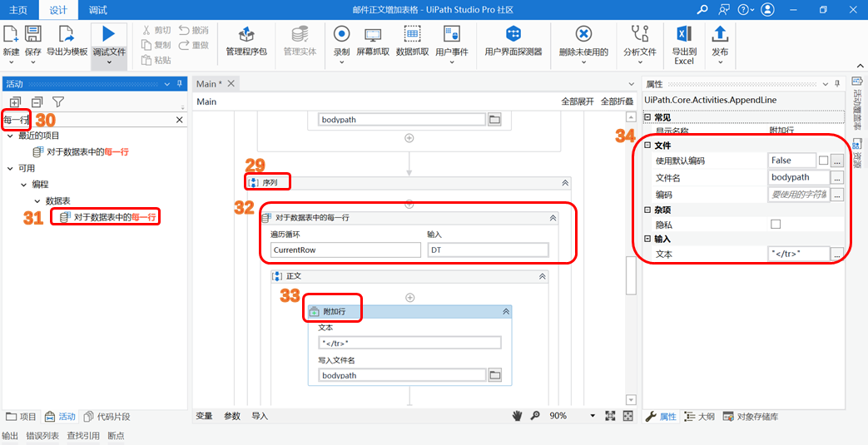
Task: Run Debug File (调试文件) play button
Action: tap(108, 34)
